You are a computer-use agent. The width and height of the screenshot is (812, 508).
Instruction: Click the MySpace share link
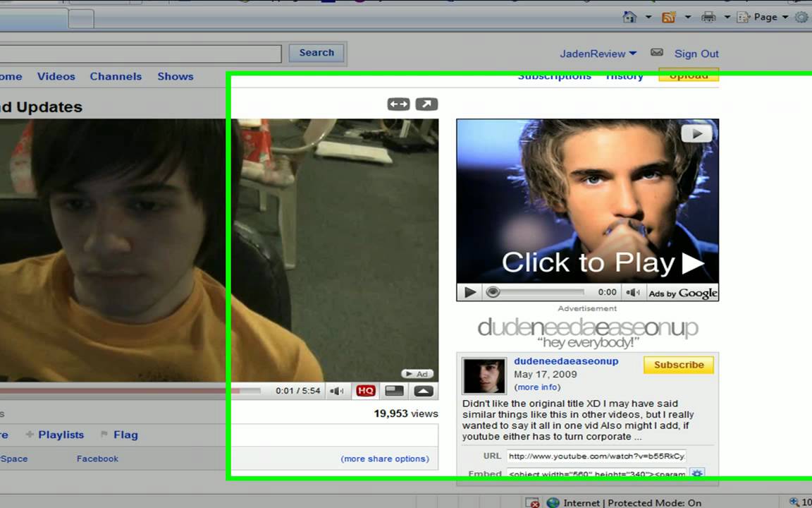tap(14, 459)
